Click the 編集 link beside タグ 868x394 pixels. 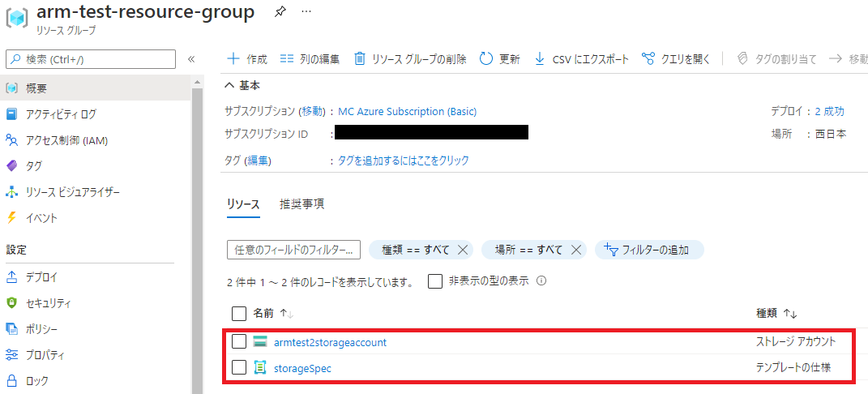pos(258,161)
